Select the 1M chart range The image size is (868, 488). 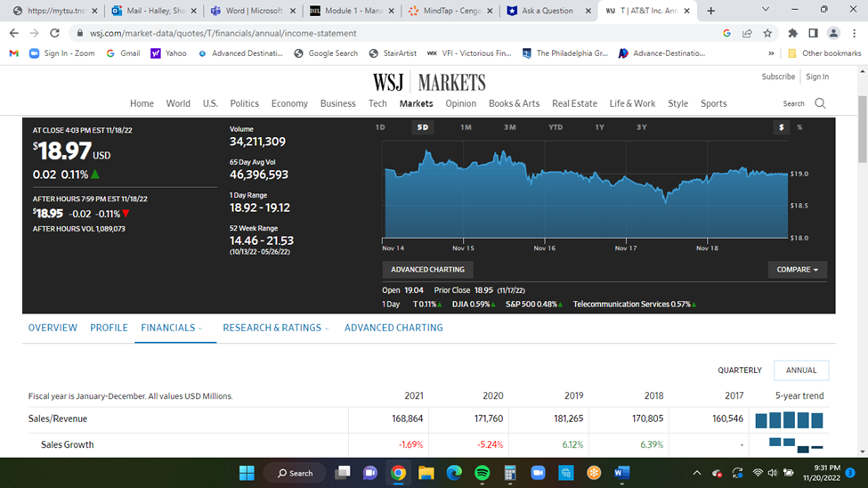click(466, 127)
